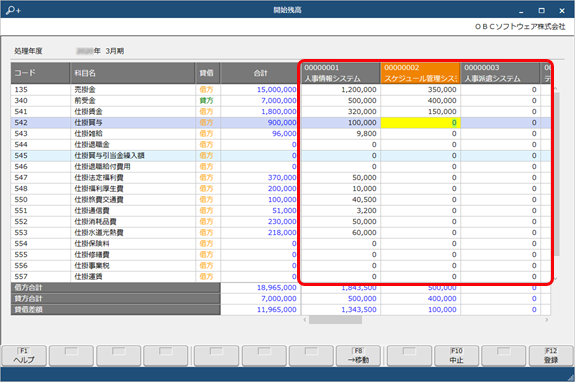575x382 pixels.
Task: Select the コード column header
Action: pos(40,73)
